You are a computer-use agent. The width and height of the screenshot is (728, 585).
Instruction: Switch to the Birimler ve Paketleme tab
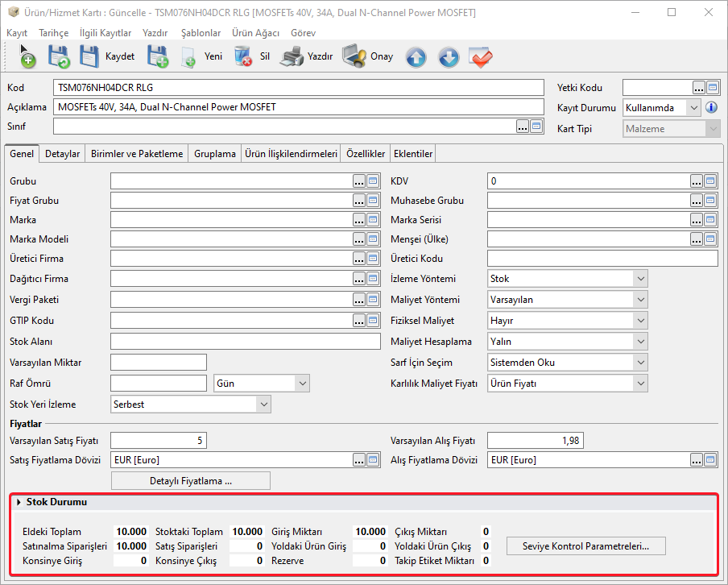point(137,154)
